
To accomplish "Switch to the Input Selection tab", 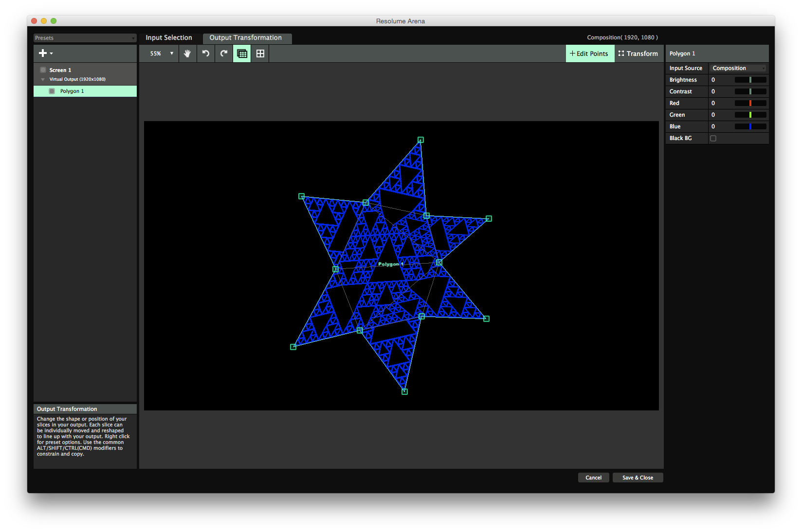I will [x=169, y=38].
